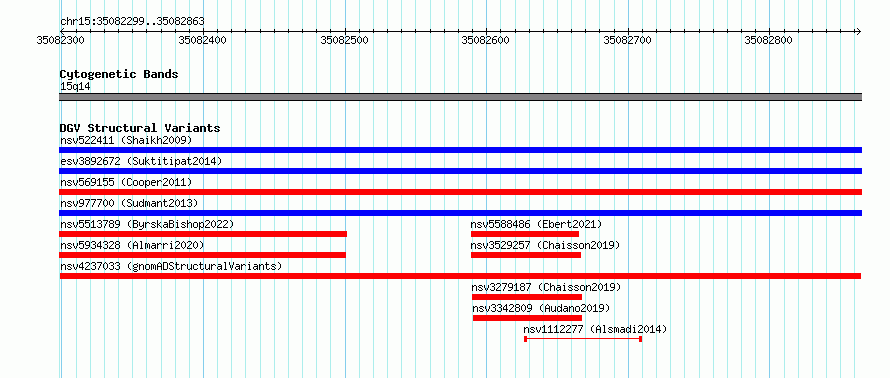Click the chr15:35082299..35082863 region label
The height and width of the screenshot is (378, 890).
coord(132,22)
